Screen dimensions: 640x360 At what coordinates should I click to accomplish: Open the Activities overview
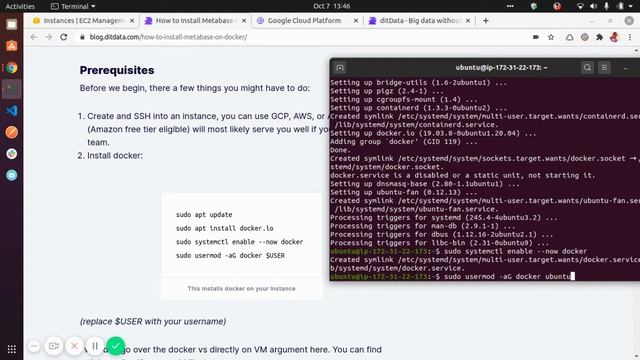tap(20, 6)
